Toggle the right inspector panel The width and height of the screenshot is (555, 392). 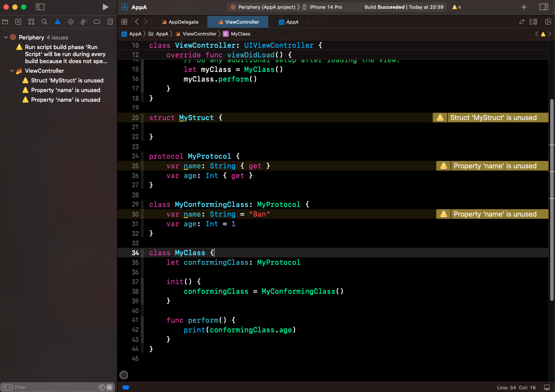coord(544,7)
